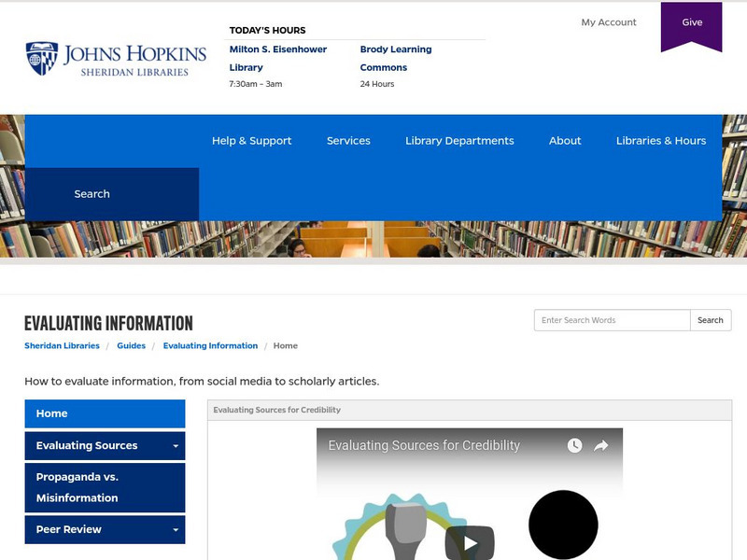
Task: Open the Libraries & Hours menu
Action: 661,141
